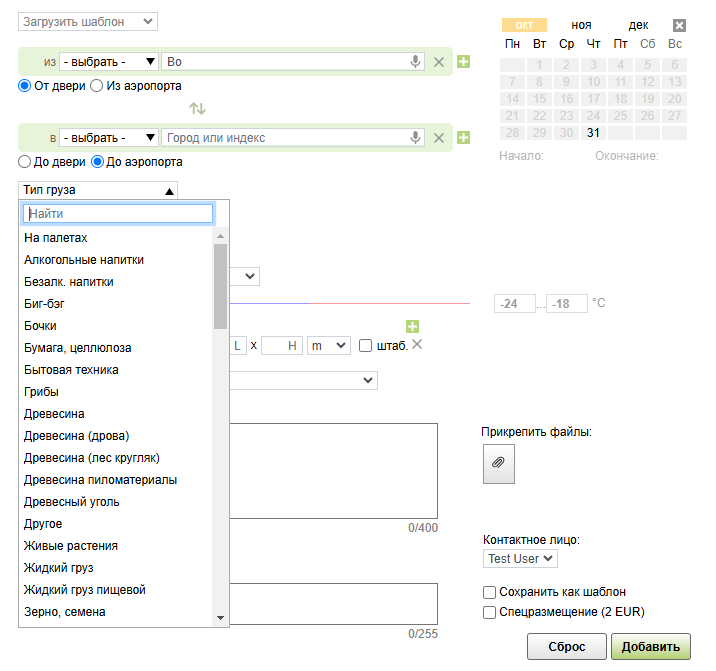Click the "Найти" search field
Screen dimensions: 716x671
pyautogui.click(x=118, y=214)
